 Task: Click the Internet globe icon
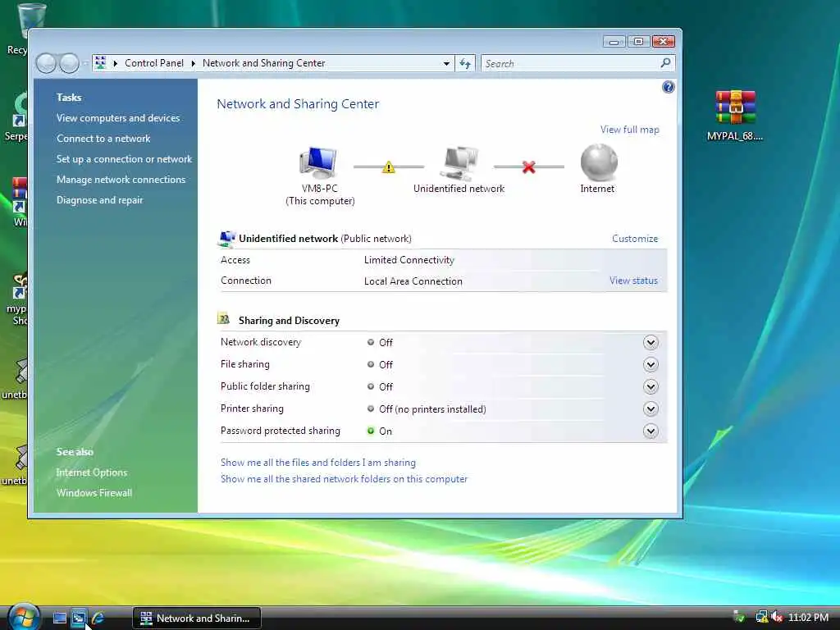(598, 162)
